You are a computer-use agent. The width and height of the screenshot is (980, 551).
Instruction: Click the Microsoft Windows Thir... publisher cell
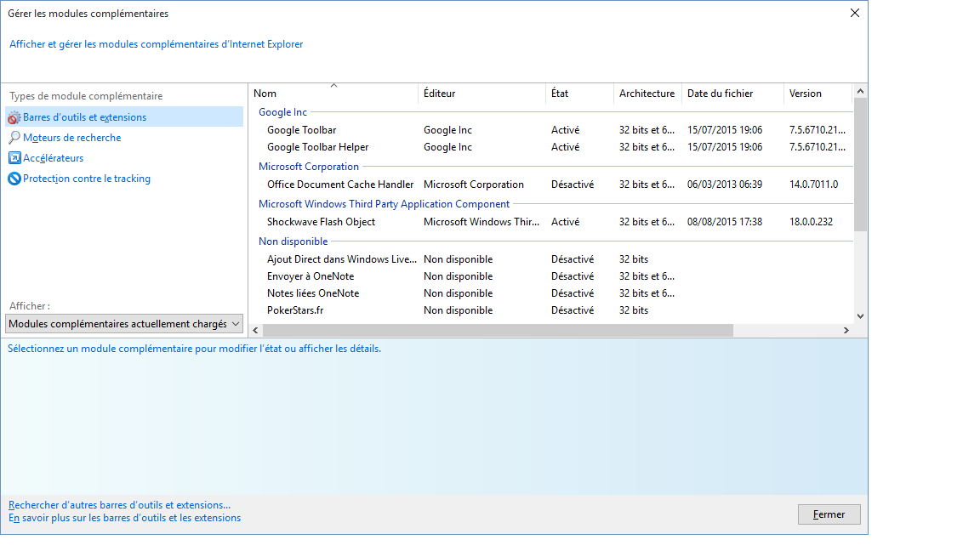tap(481, 223)
